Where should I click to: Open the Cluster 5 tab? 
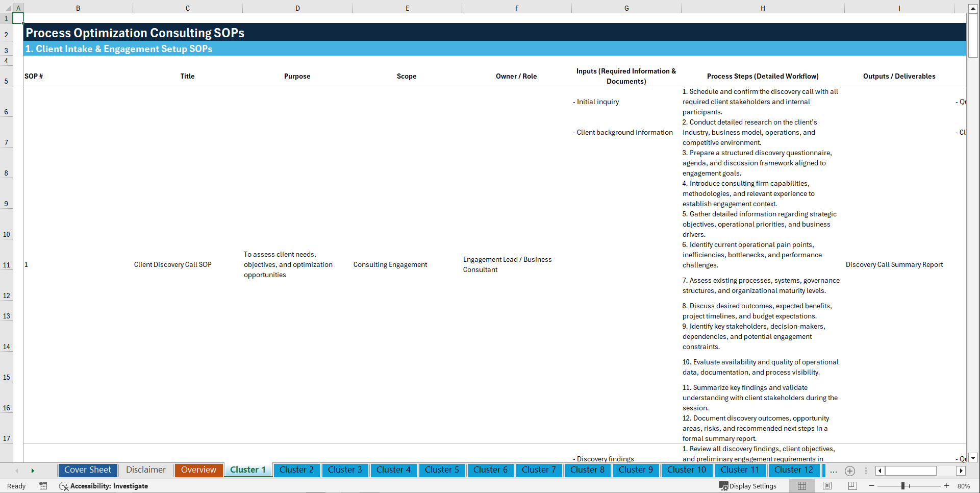442,470
